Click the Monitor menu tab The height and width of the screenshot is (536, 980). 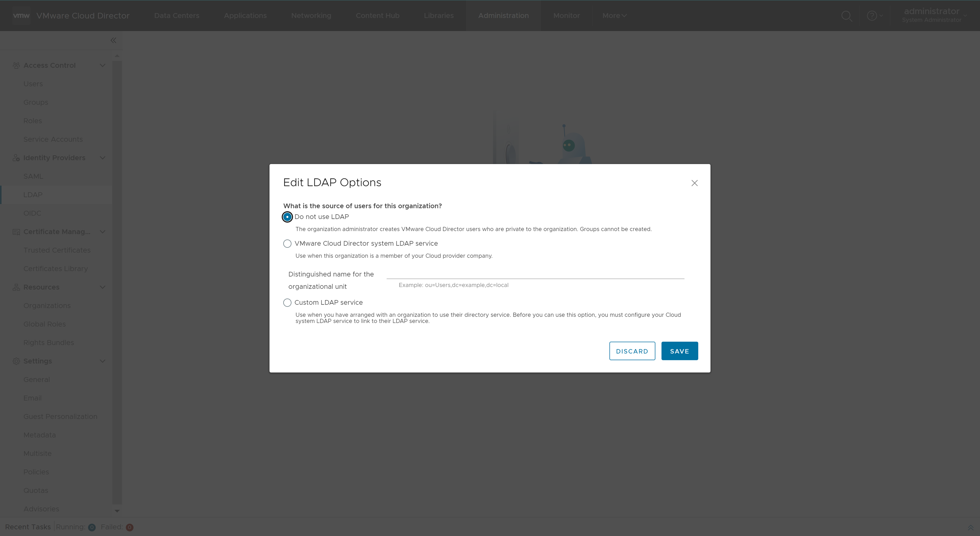click(x=564, y=15)
